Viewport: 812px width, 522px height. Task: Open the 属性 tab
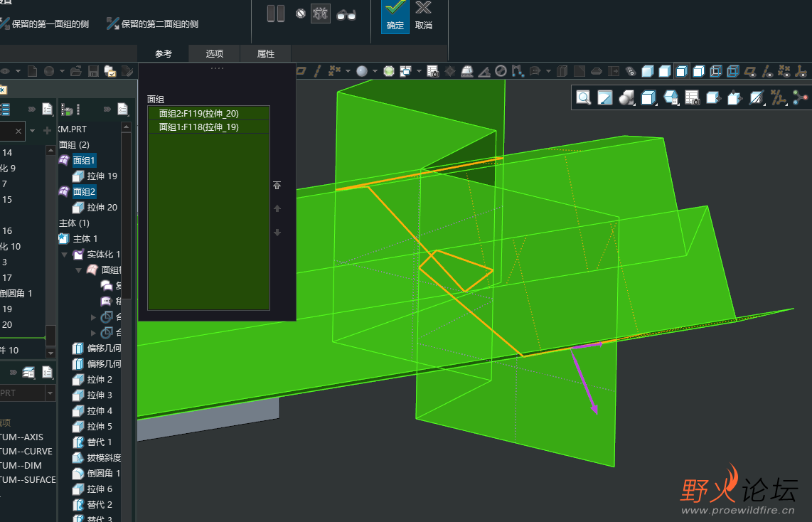[x=266, y=53]
